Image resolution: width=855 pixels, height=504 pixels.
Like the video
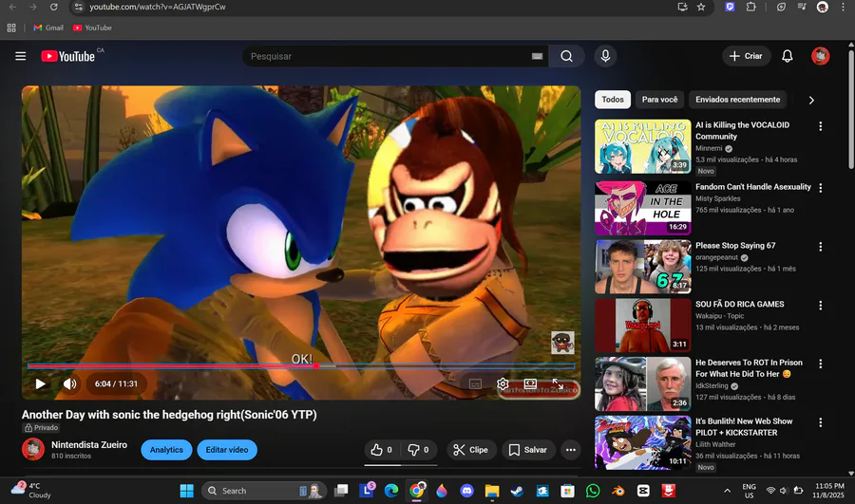click(x=382, y=450)
